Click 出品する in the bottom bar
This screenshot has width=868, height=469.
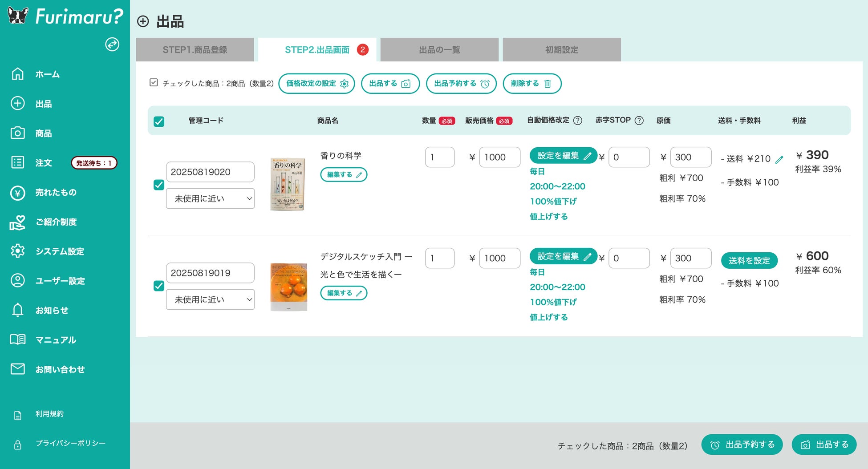point(823,444)
